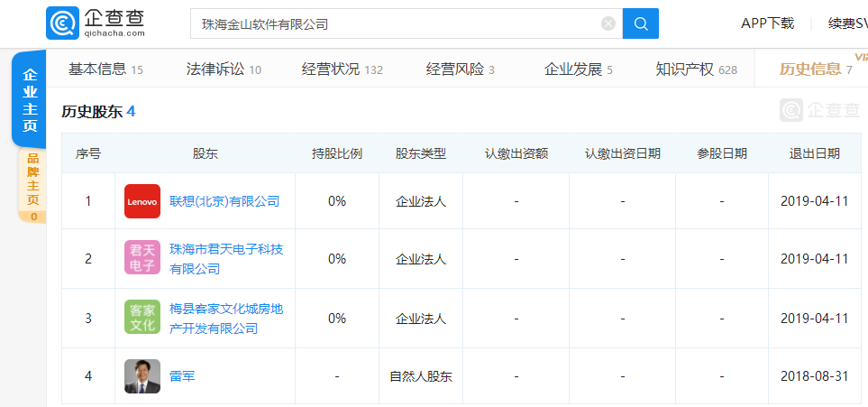Click the Qichacha logo
The height and width of the screenshot is (407, 868).
point(96,23)
